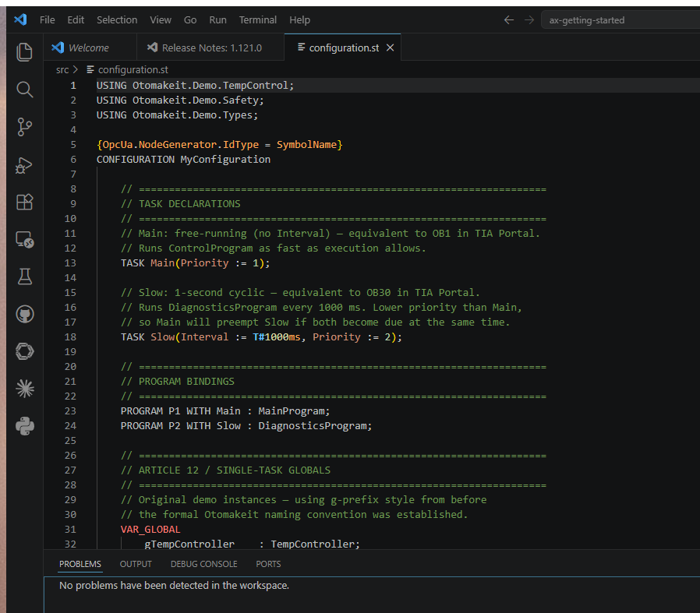Image resolution: width=700 pixels, height=613 pixels.
Task: Switch to the PORTS panel tab
Action: pyautogui.click(x=268, y=564)
